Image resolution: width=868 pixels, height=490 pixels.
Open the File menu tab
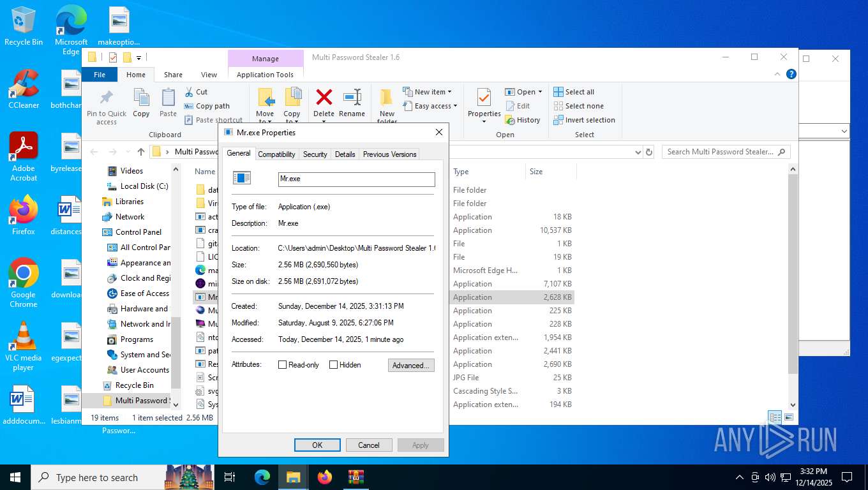(100, 75)
